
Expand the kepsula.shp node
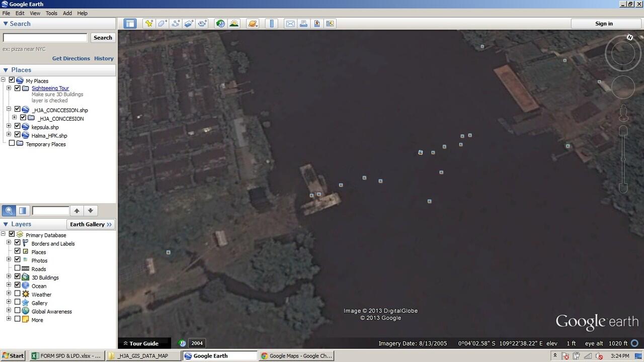[x=9, y=126]
